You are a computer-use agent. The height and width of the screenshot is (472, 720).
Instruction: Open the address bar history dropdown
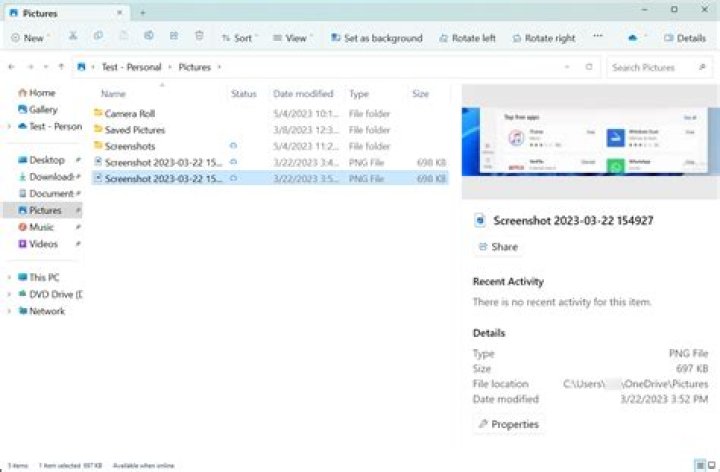567,67
